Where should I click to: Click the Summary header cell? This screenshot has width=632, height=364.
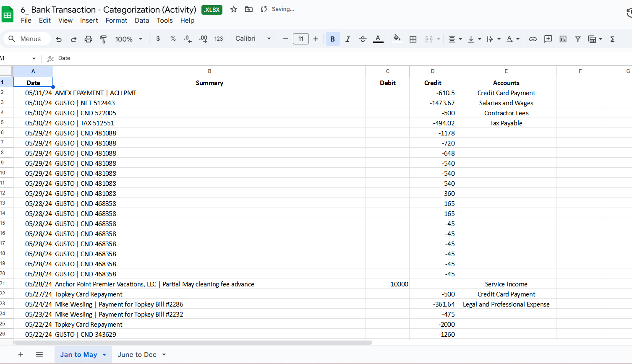[209, 83]
